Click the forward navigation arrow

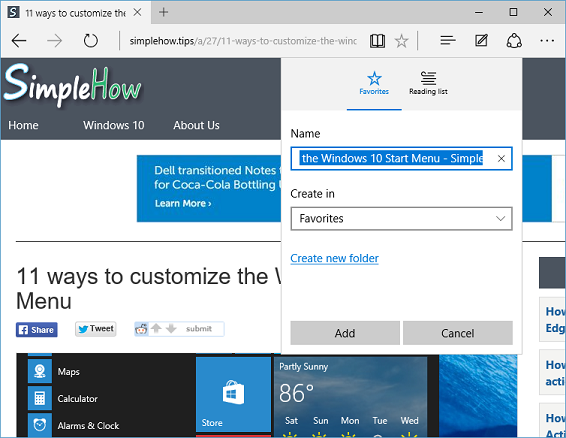pos(55,41)
